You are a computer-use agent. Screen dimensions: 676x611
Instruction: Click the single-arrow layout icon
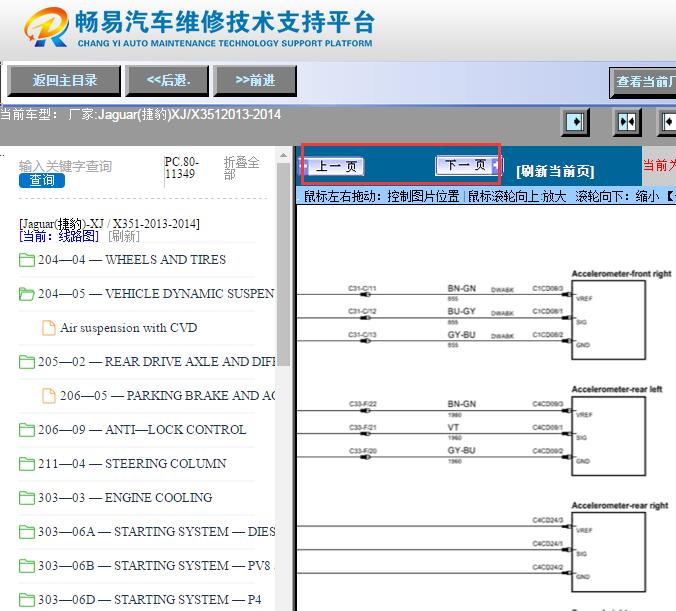(575, 122)
